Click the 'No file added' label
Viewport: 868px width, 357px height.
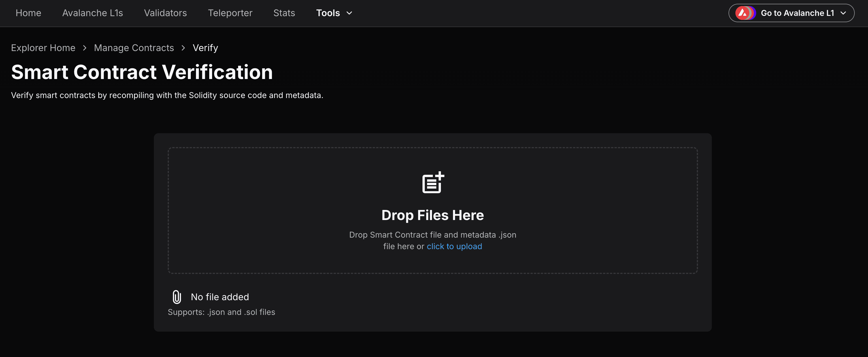tap(220, 297)
